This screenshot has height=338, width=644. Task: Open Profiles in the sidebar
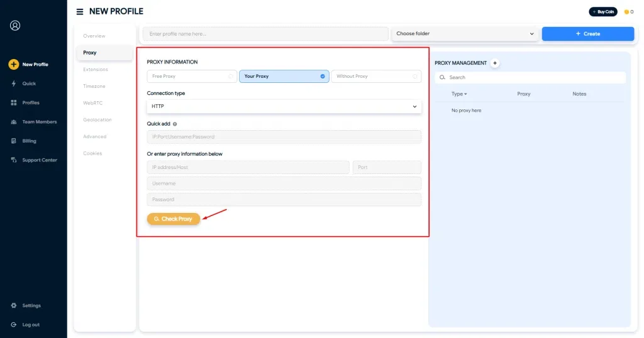click(31, 102)
